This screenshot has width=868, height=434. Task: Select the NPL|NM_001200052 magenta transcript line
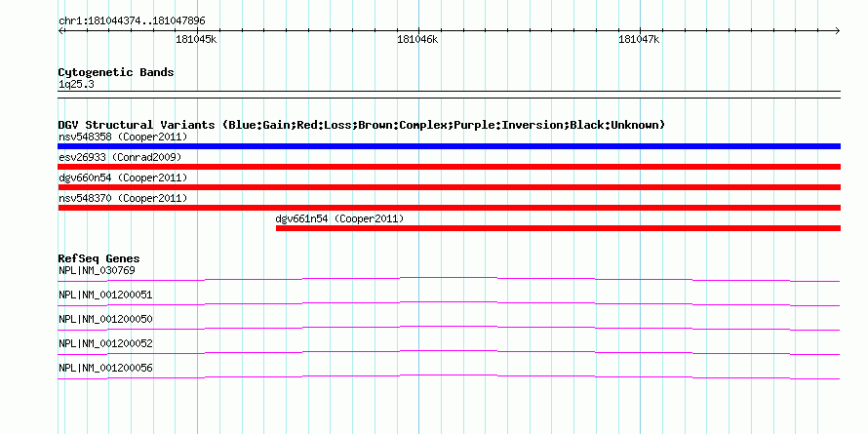449,353
